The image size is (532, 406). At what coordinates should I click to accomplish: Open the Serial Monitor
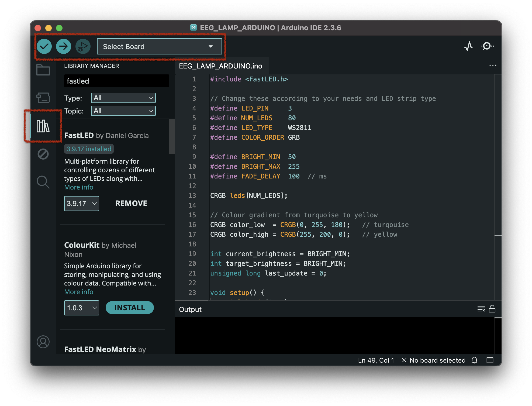(x=488, y=46)
